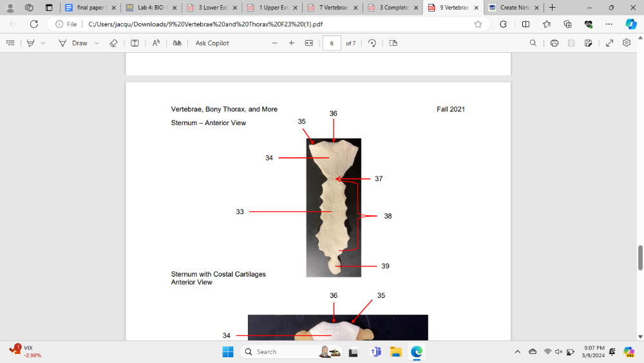This screenshot has height=363, width=644.
Task: Show hidden system tray icons chevron
Action: point(517,352)
